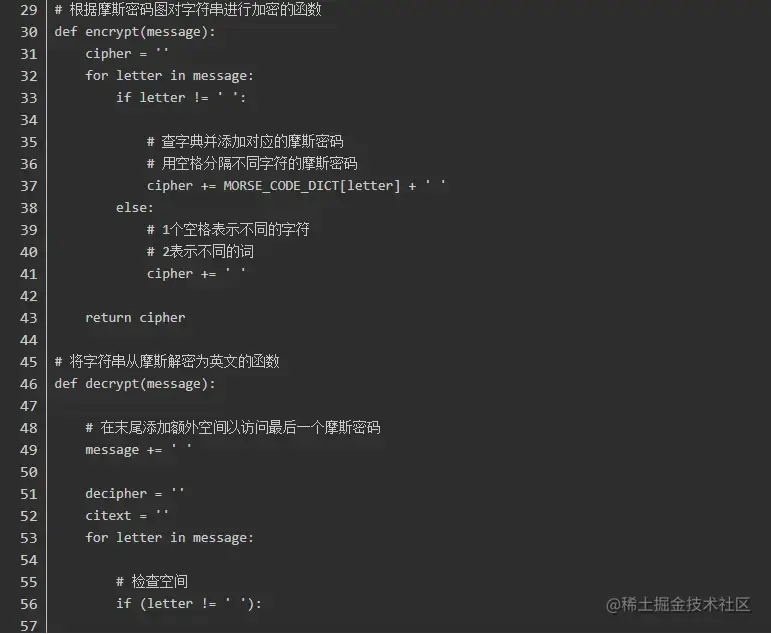Click the if (letter != ' ') line
The image size is (771, 634).
[189, 604]
